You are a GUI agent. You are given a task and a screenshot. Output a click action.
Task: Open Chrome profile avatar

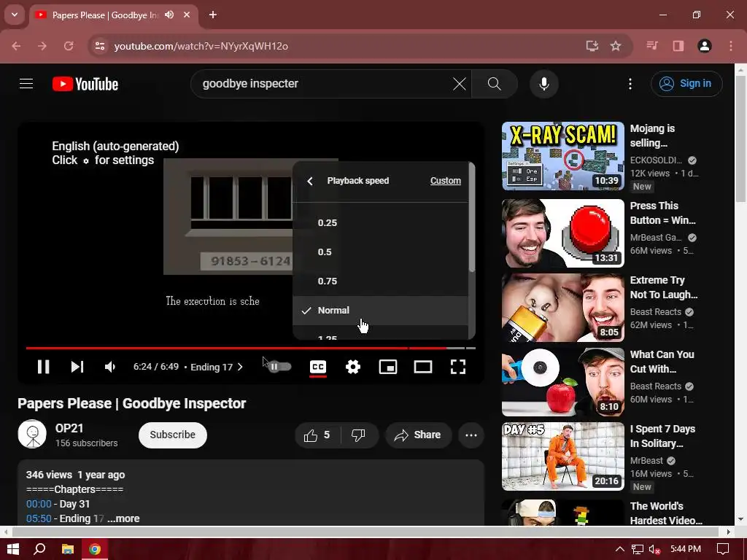coord(705,46)
